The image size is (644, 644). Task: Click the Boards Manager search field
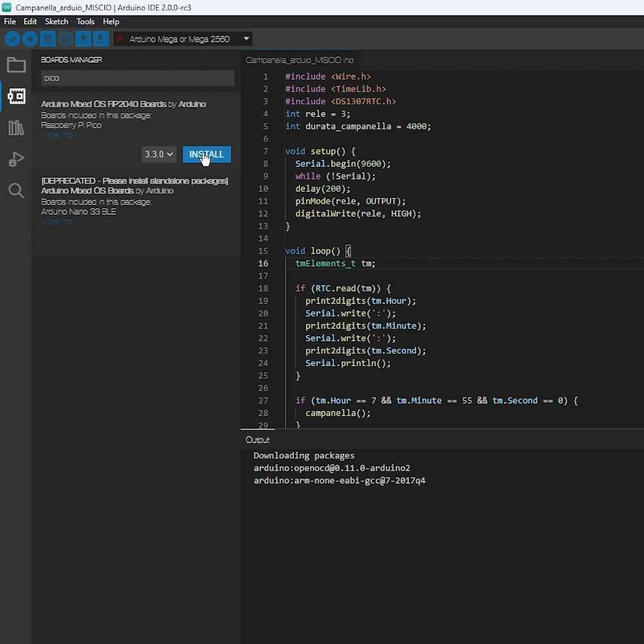coord(137,78)
